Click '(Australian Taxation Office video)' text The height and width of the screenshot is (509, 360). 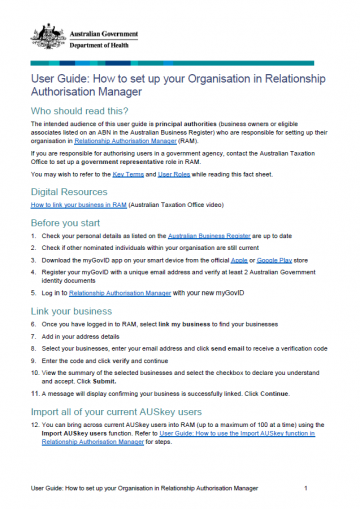pos(176,205)
